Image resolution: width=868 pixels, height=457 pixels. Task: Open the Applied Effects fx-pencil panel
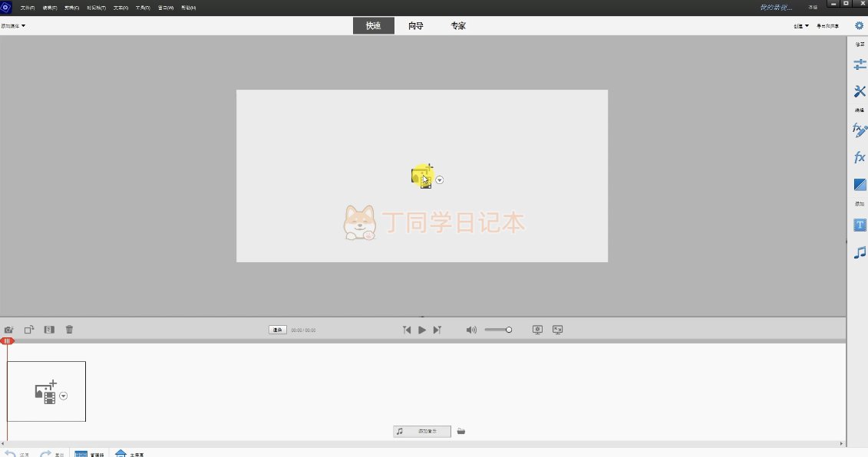pyautogui.click(x=860, y=130)
